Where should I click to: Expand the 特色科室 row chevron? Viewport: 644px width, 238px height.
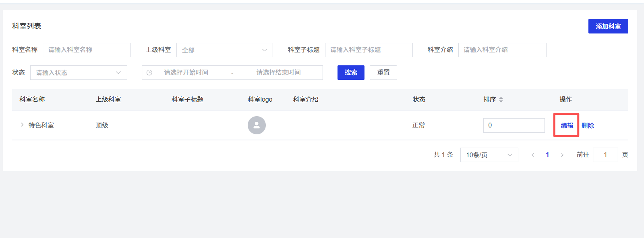[22, 125]
